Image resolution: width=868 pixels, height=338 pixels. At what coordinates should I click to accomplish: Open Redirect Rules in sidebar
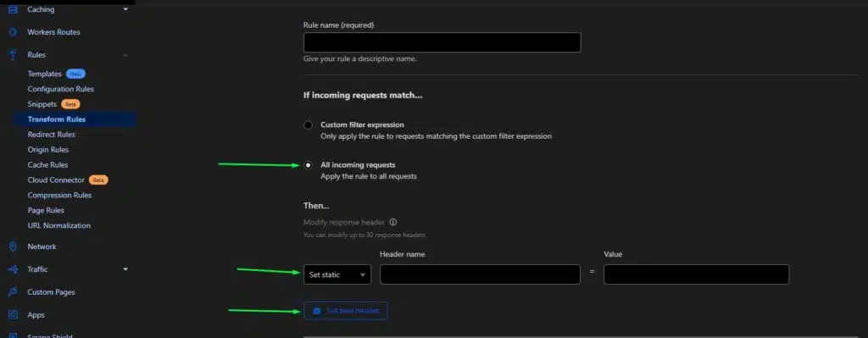[x=52, y=135]
